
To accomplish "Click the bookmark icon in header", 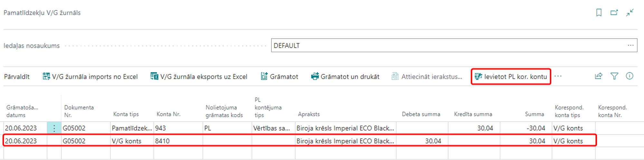I will click(599, 13).
